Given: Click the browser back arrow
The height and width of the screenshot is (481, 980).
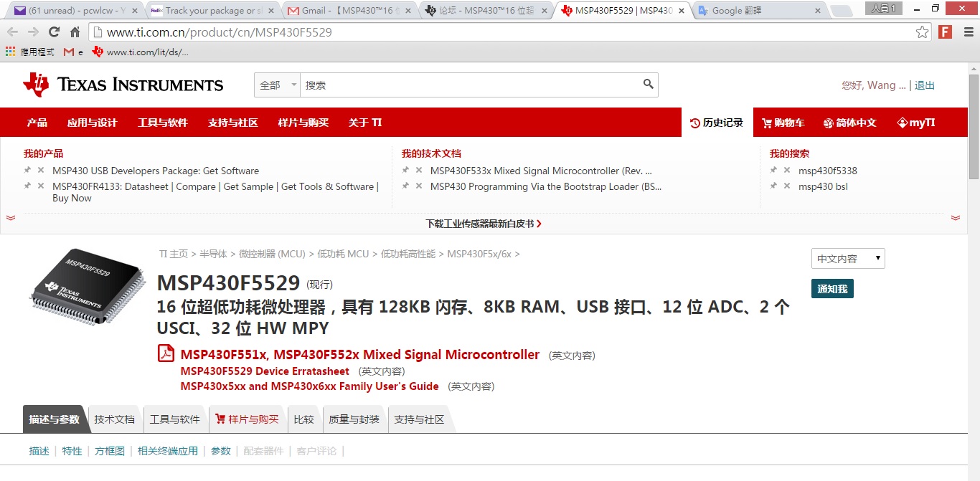Looking at the screenshot, I should (13, 32).
